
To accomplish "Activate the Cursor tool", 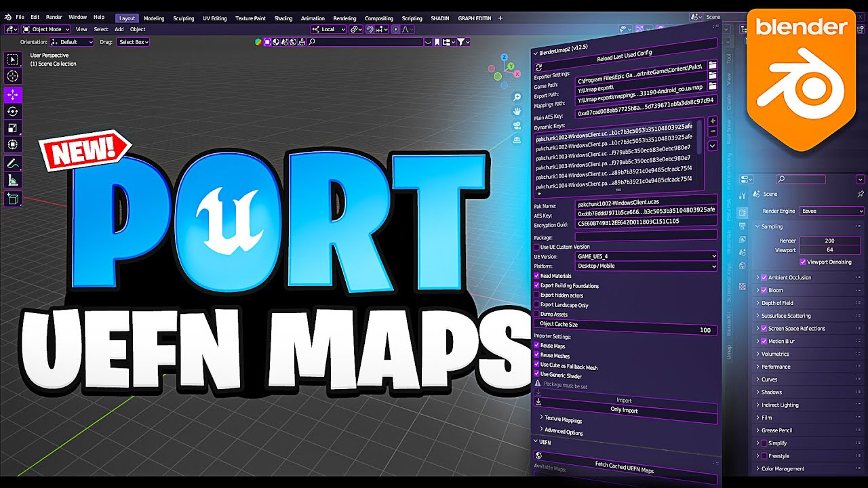I will 13,77.
